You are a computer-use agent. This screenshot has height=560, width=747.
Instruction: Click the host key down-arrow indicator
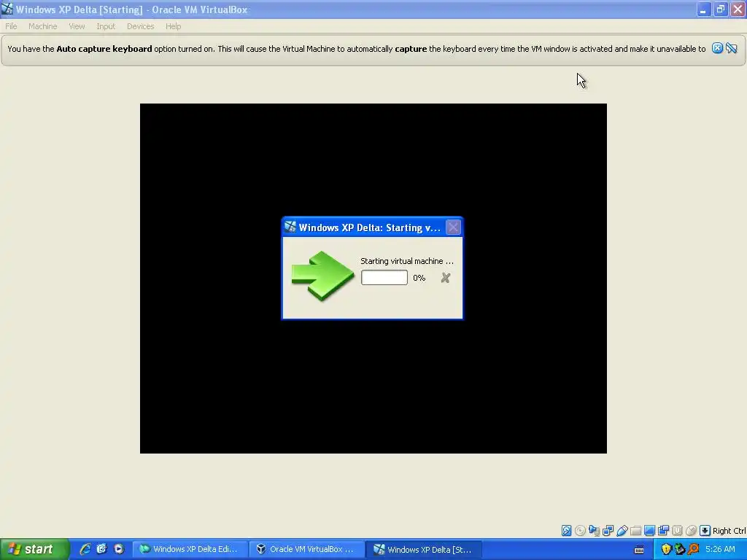click(705, 531)
